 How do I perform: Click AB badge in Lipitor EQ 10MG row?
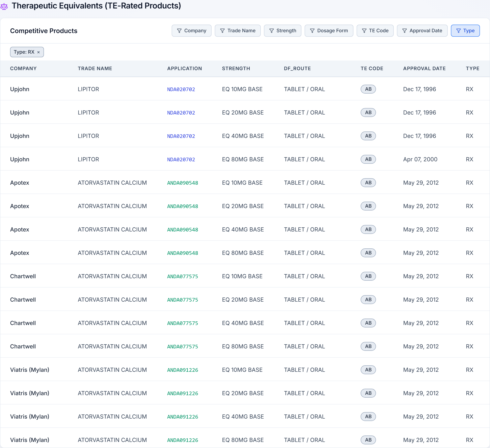[x=368, y=89]
